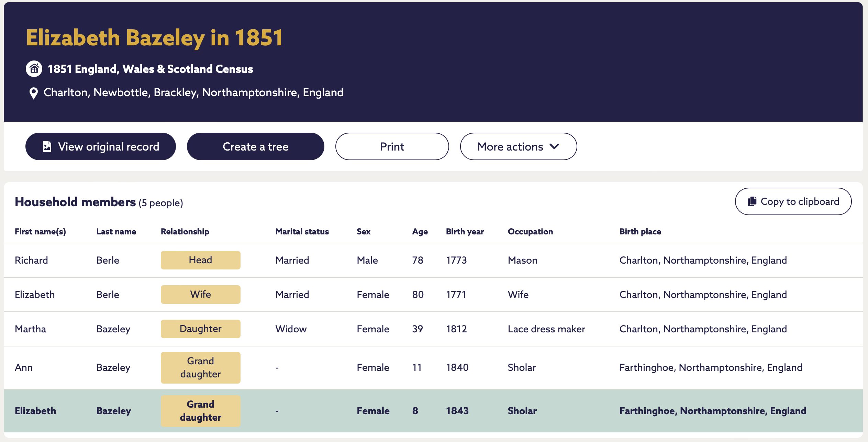The height and width of the screenshot is (442, 868).
Task: Click the Daughter relationship badge
Action: pos(201,329)
